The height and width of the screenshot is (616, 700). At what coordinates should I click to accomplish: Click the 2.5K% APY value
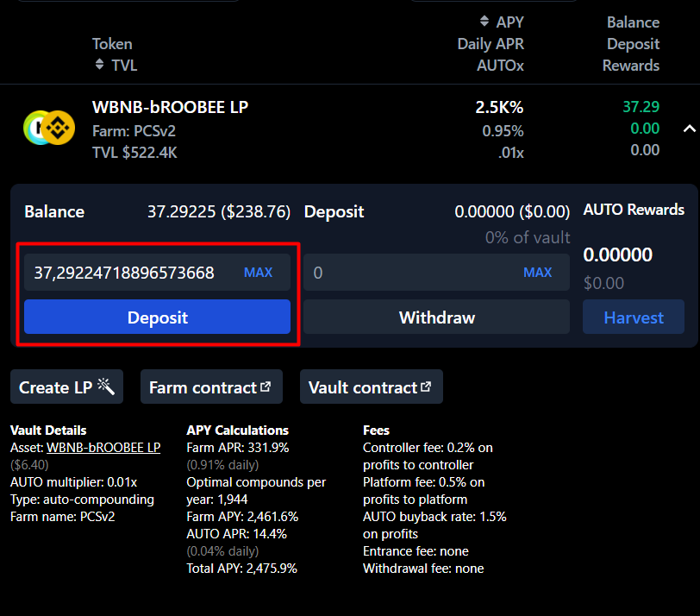[499, 107]
